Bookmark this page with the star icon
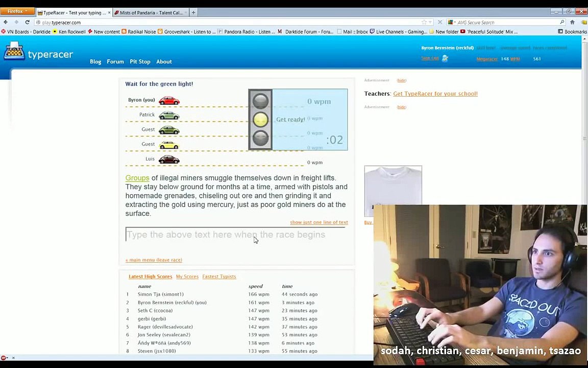This screenshot has width=588, height=368. (424, 22)
